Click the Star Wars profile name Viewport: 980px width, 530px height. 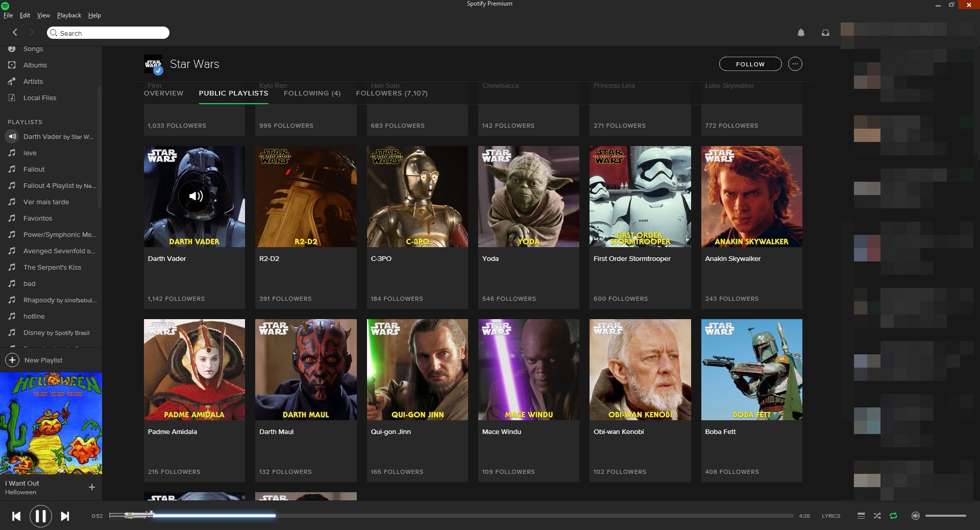pyautogui.click(x=194, y=64)
